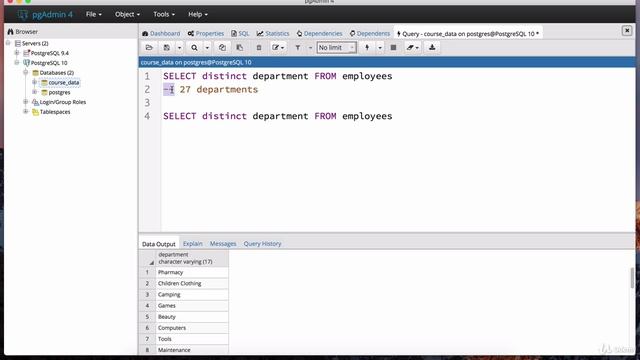The image size is (640, 360).
Task: Collapse the Databases (2) node
Action: (x=26, y=72)
